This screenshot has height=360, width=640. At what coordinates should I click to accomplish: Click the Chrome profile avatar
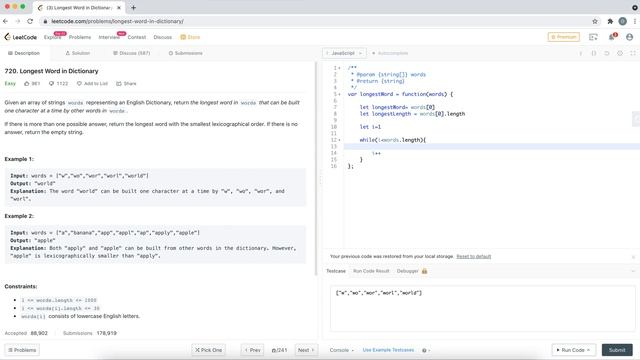[x=622, y=21]
